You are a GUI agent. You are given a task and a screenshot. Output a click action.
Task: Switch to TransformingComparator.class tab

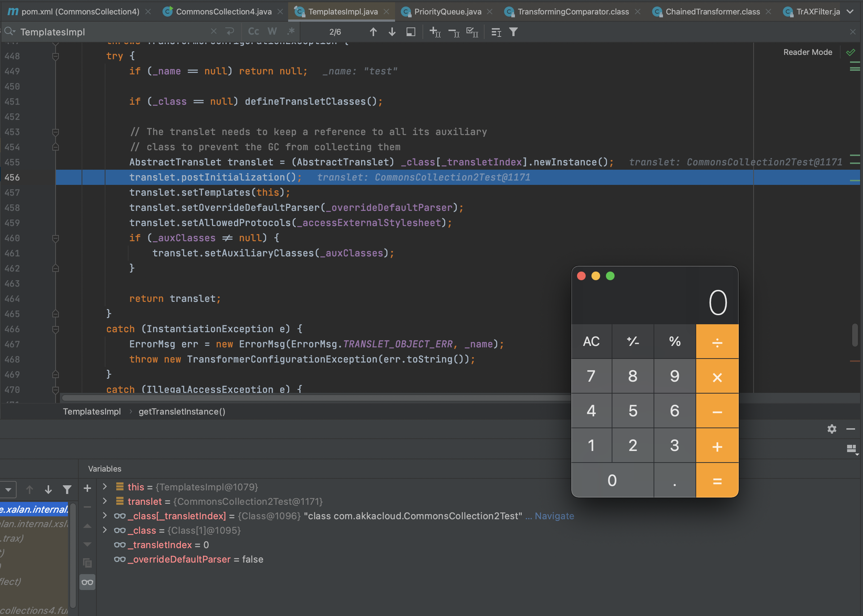573,12
